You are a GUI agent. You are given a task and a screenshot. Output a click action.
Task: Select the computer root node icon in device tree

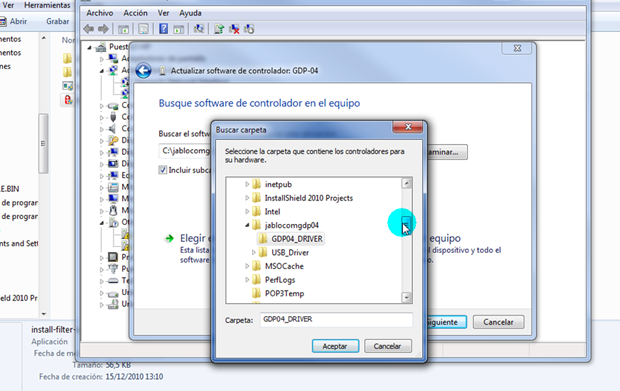click(x=102, y=47)
